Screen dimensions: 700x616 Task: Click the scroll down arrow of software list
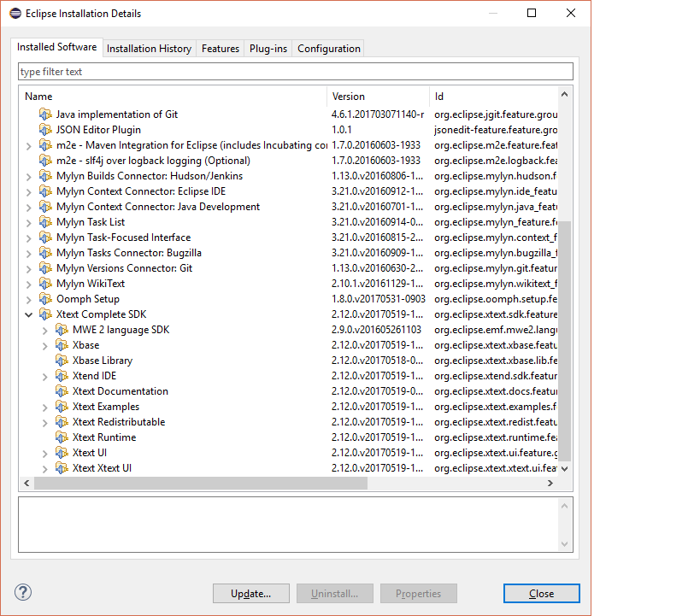[564, 469]
